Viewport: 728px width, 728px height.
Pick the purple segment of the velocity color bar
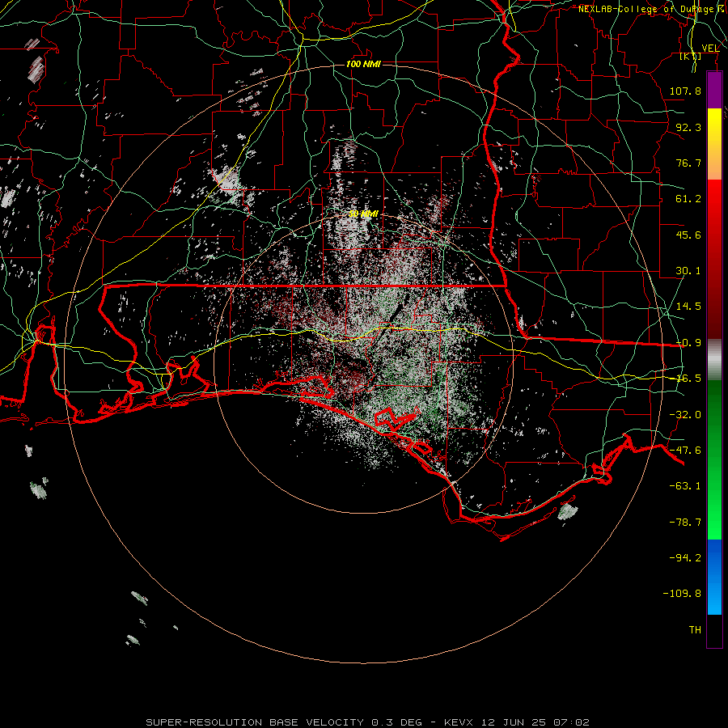click(x=714, y=91)
